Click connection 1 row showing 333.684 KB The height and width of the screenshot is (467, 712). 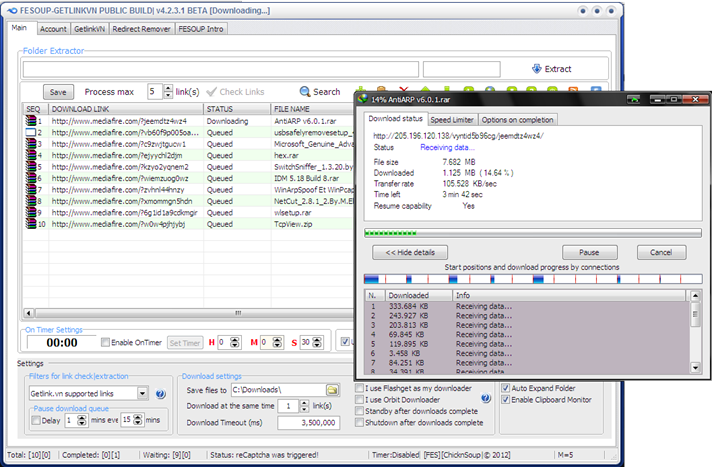pos(527,306)
